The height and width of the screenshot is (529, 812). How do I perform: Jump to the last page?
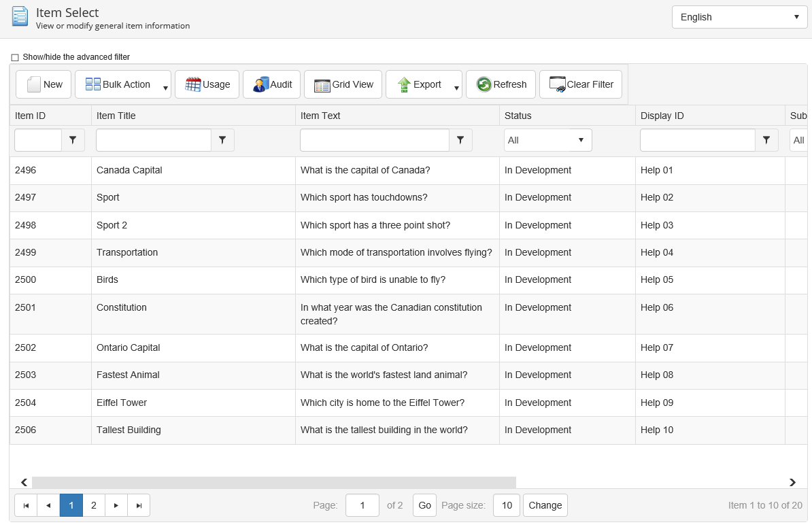139,505
